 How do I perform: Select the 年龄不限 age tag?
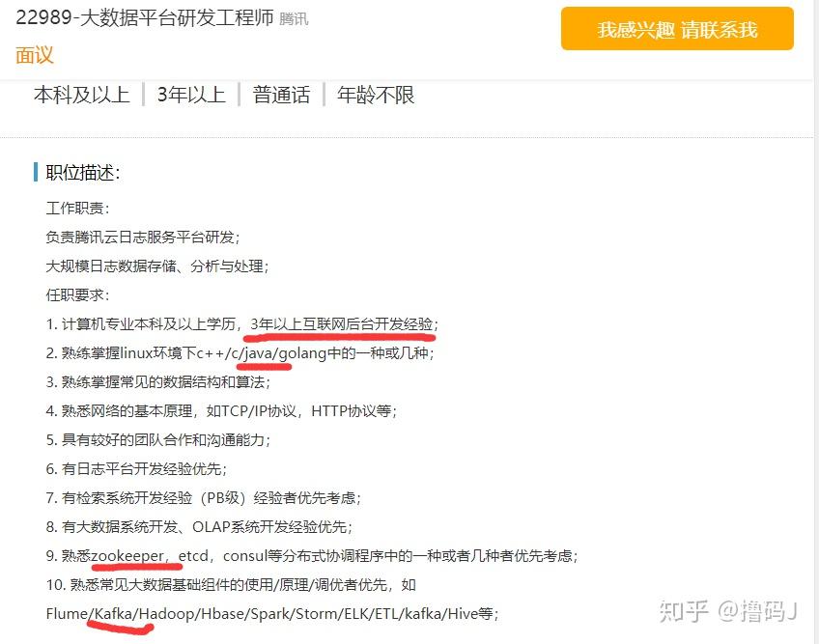tap(376, 95)
